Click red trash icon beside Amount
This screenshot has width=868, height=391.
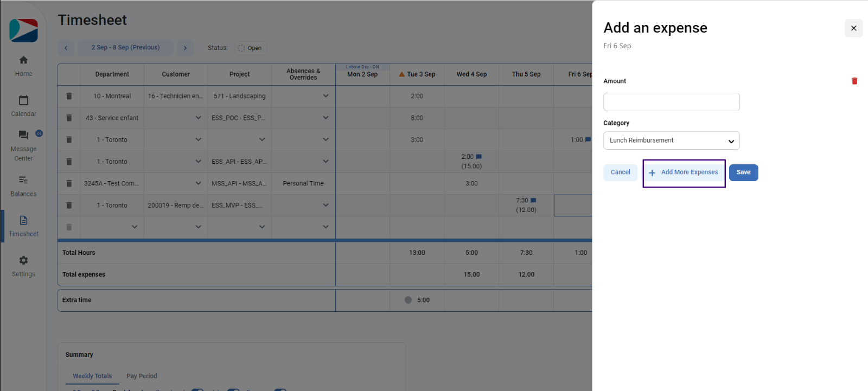pyautogui.click(x=854, y=81)
